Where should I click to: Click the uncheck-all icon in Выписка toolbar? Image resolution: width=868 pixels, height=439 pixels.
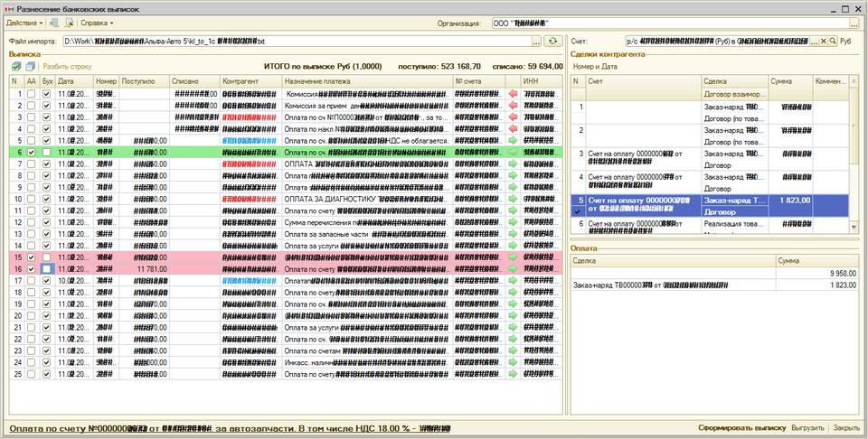[30, 66]
